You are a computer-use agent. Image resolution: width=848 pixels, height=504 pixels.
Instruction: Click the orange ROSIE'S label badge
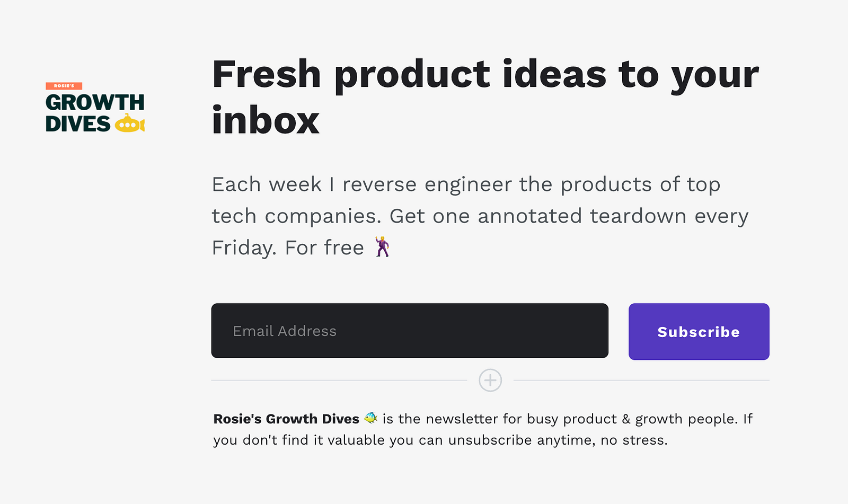[64, 86]
